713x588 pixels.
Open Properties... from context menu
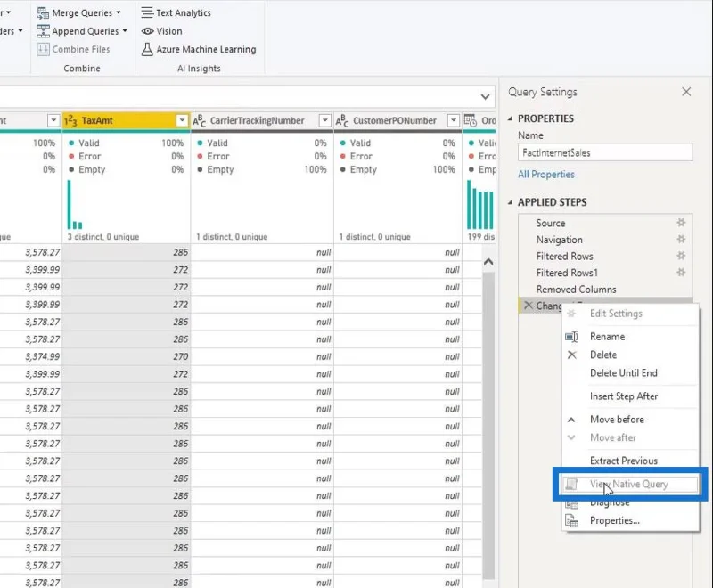point(615,521)
